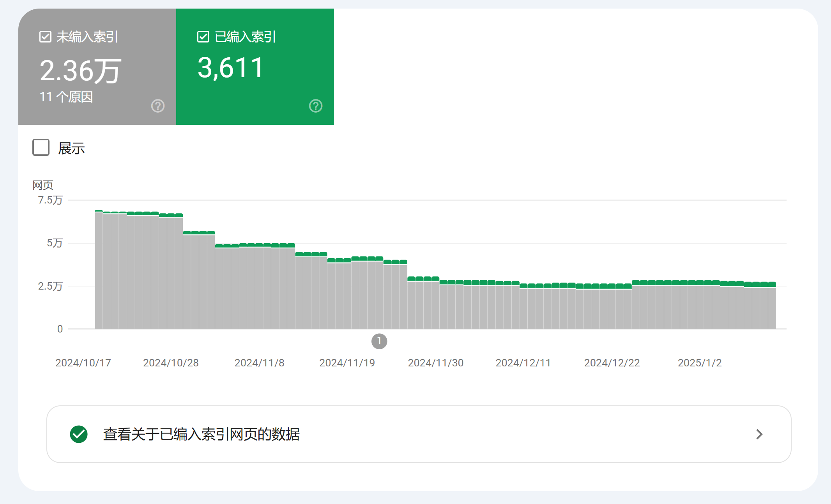The height and width of the screenshot is (504, 831).
Task: Click the 11 个原因 text
Action: pos(66,97)
